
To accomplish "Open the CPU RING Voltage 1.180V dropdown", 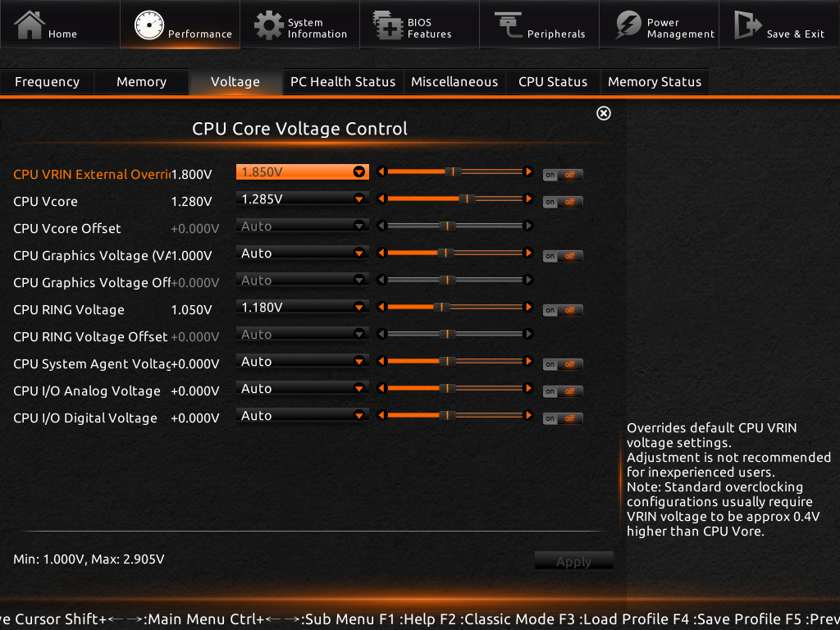I will [358, 308].
